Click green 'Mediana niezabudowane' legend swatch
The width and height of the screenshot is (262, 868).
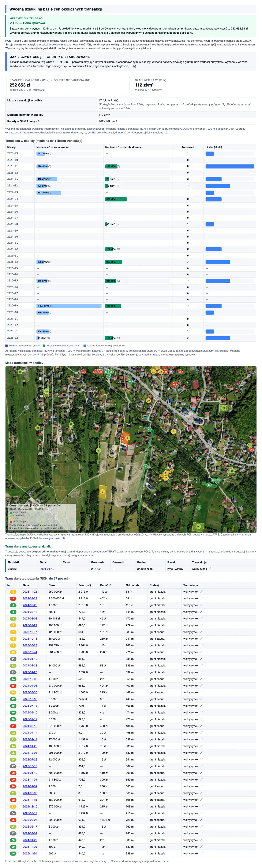44,345
